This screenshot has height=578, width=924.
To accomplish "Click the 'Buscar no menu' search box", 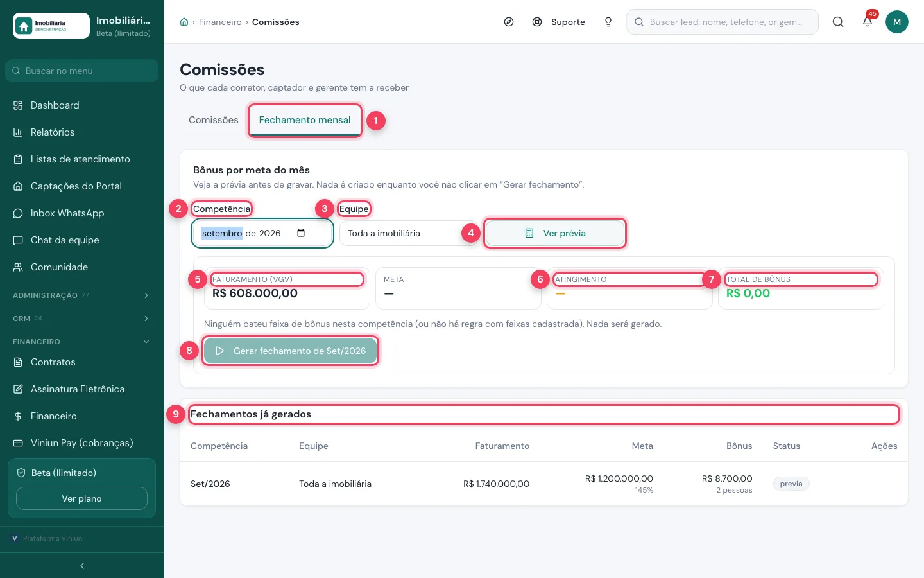I will coord(81,71).
